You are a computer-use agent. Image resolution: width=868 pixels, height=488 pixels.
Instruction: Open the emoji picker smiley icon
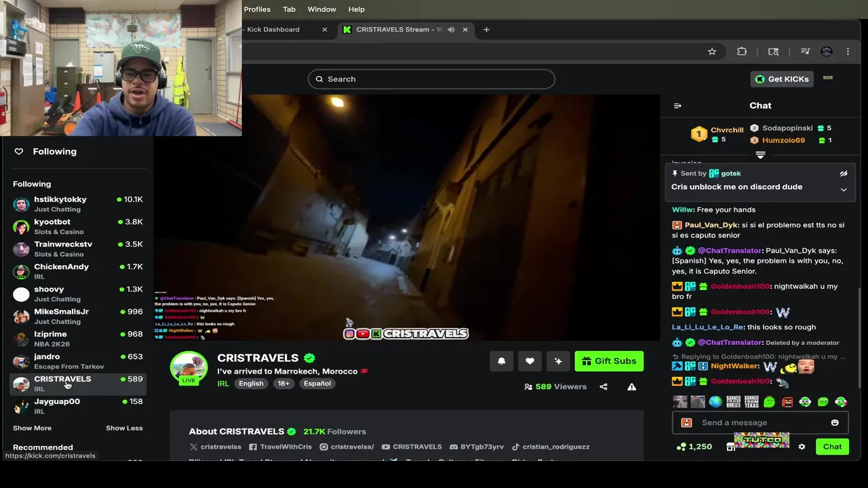(835, 423)
